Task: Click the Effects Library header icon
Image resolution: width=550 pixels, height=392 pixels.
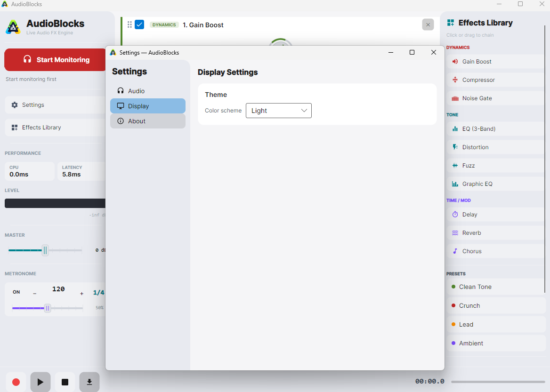Action: (451, 23)
